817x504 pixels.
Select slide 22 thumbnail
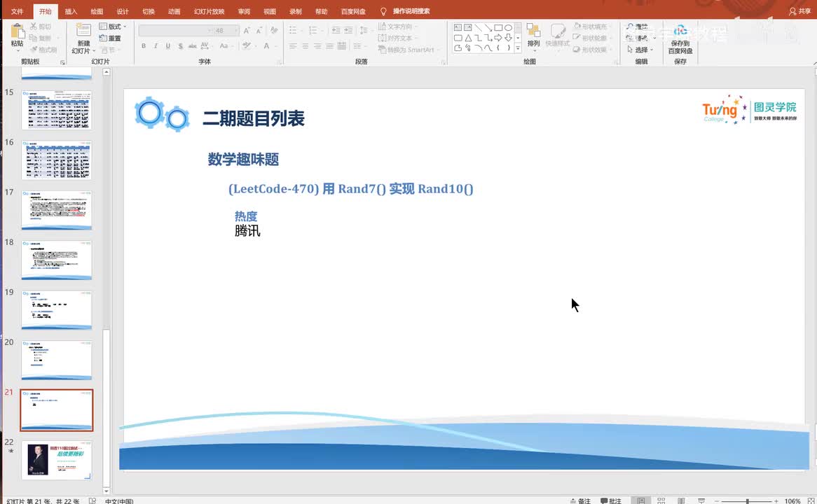point(56,459)
